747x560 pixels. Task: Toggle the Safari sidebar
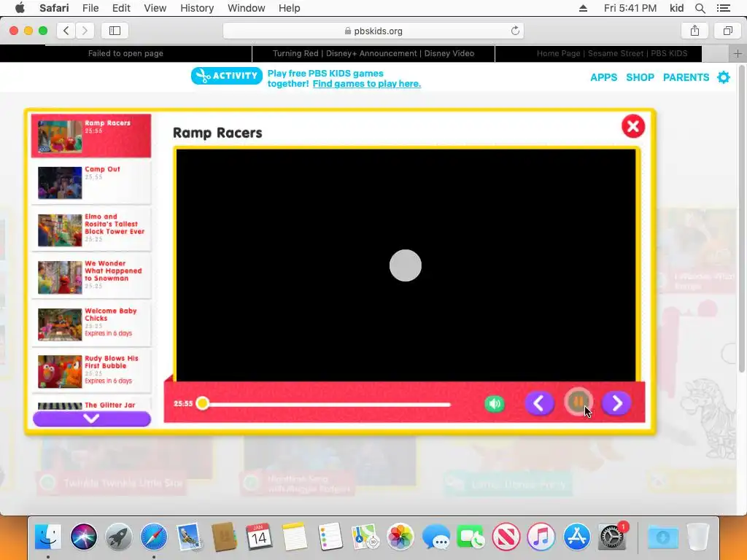(x=115, y=31)
